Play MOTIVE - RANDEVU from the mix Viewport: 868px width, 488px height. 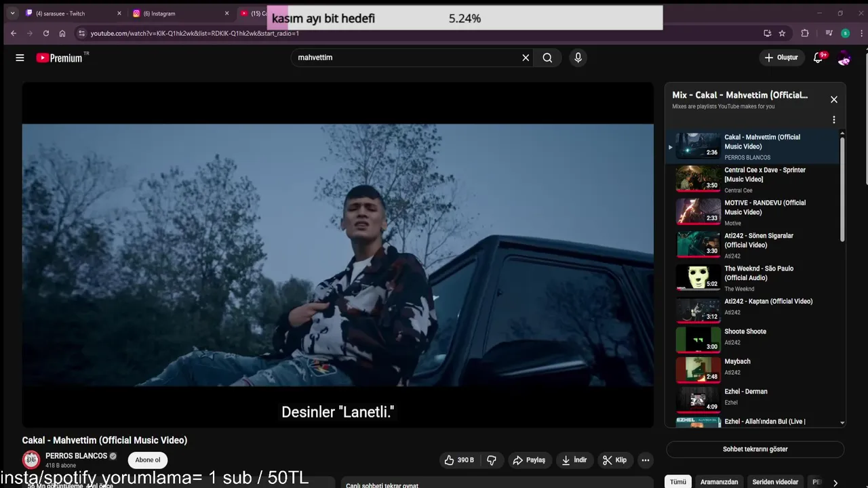pyautogui.click(x=754, y=211)
